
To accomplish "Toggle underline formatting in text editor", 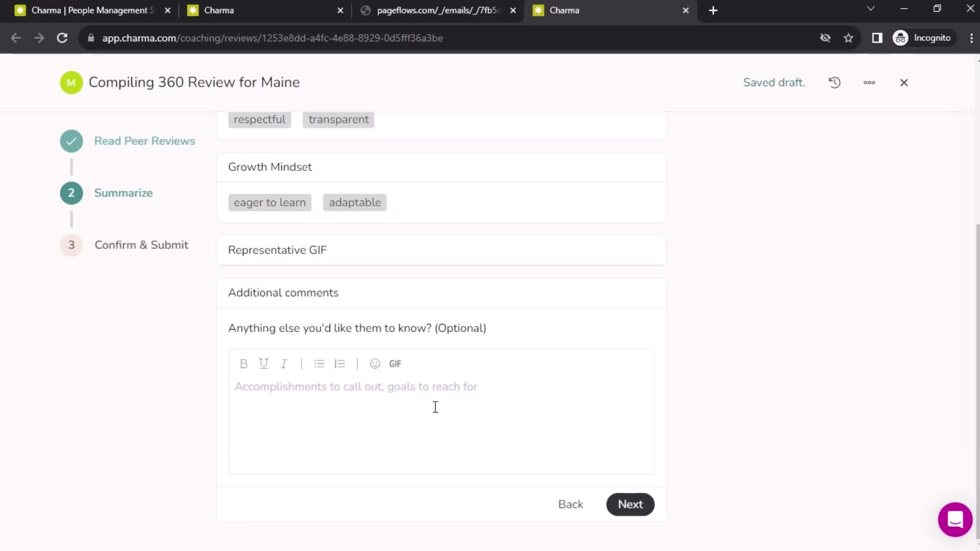I will tap(264, 363).
